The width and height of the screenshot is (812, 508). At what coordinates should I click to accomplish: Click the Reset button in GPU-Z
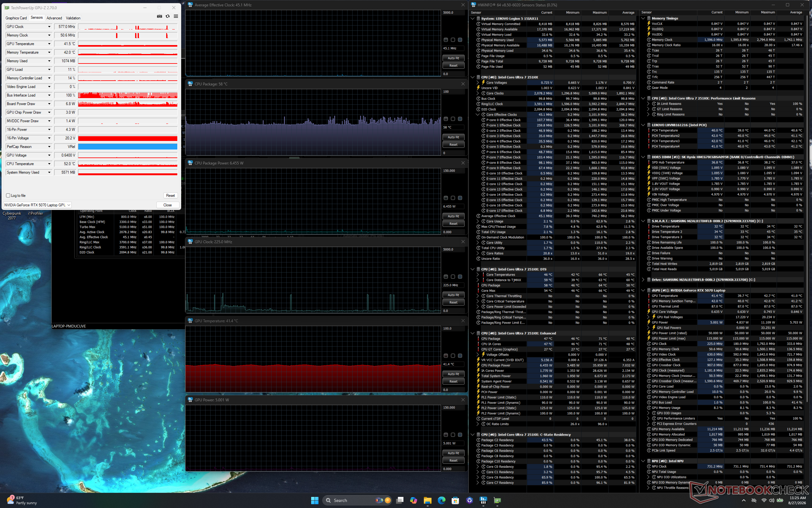coord(170,196)
